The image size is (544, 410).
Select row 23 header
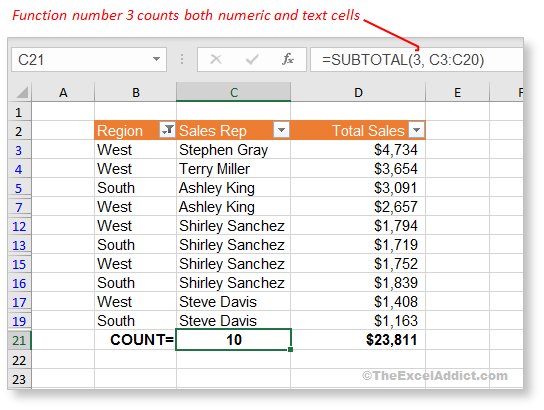19,379
